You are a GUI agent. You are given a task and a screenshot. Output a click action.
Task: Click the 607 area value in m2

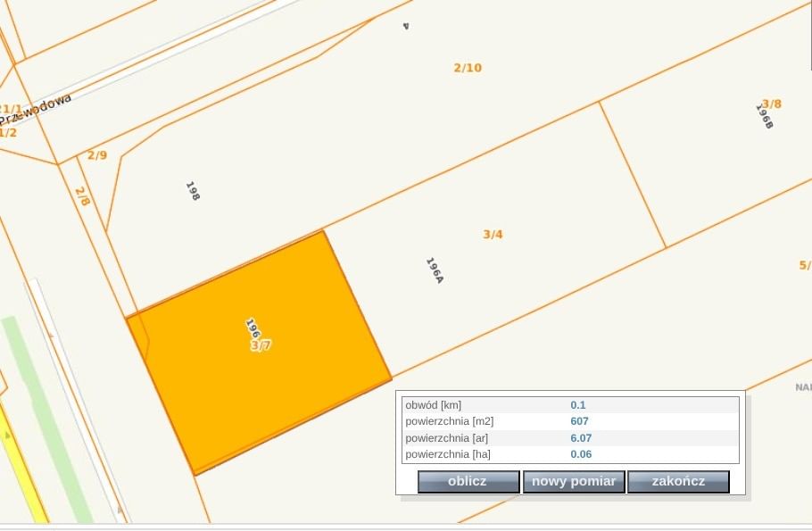click(579, 421)
